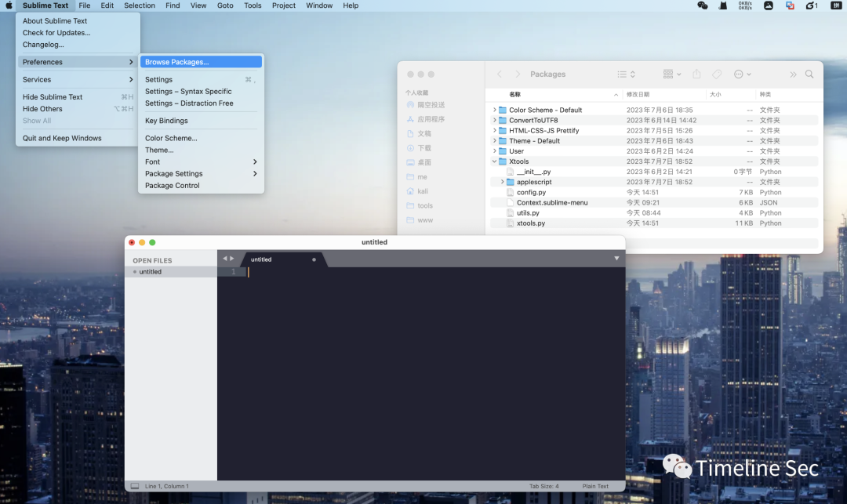Choose Settings – Syntax Specific
Image resolution: width=847 pixels, height=504 pixels.
pyautogui.click(x=201, y=91)
